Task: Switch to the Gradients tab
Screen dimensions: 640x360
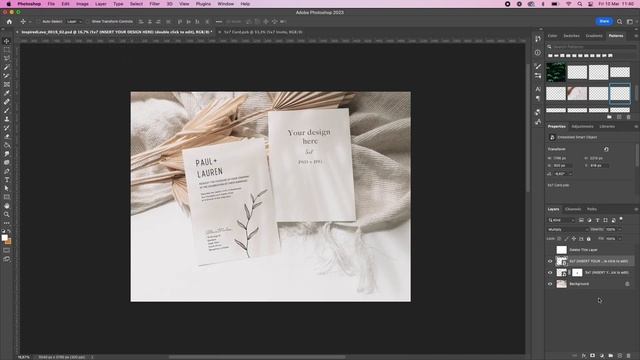Action: click(x=594, y=36)
